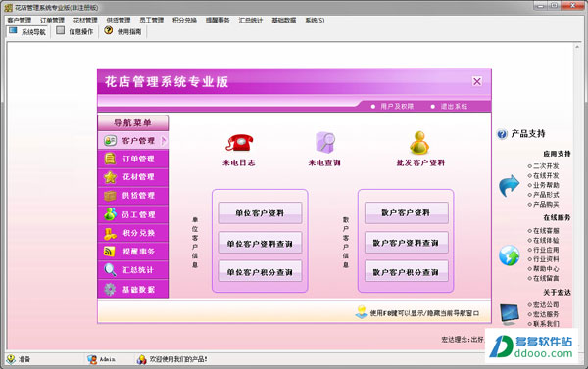588x369 pixels.
Task: Click the 散户客户资料查询 button
Action: [406, 243]
